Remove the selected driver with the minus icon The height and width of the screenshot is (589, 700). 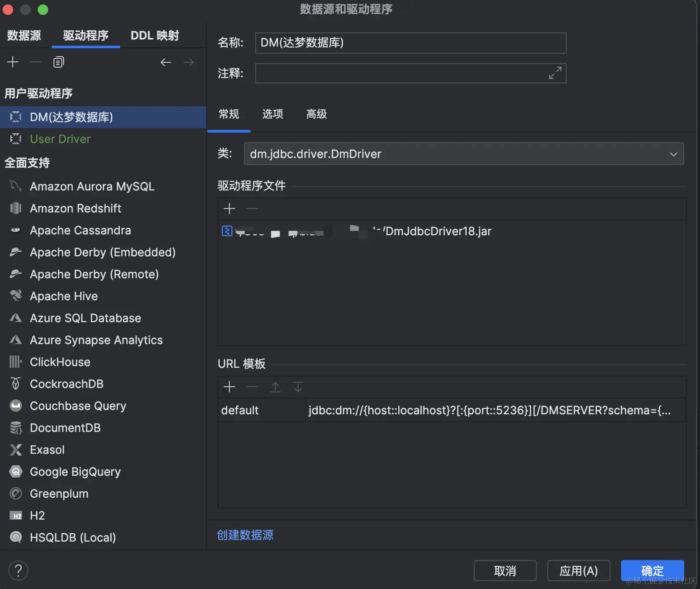[36, 62]
